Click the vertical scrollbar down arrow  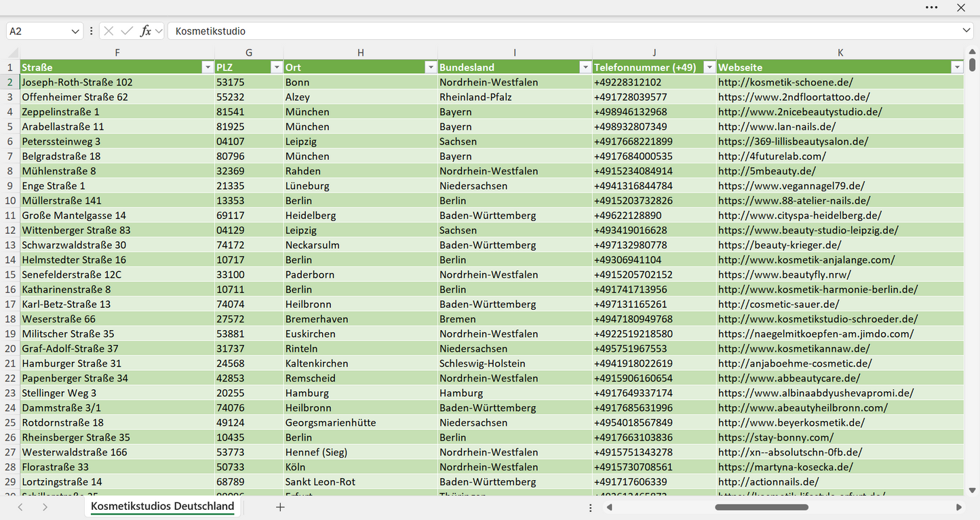[972, 490]
